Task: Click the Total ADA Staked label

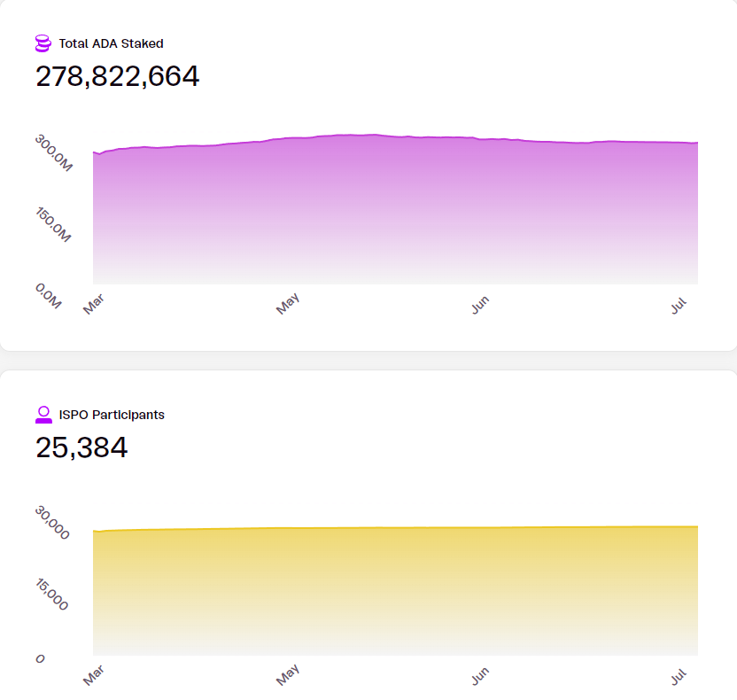Action: (111, 43)
